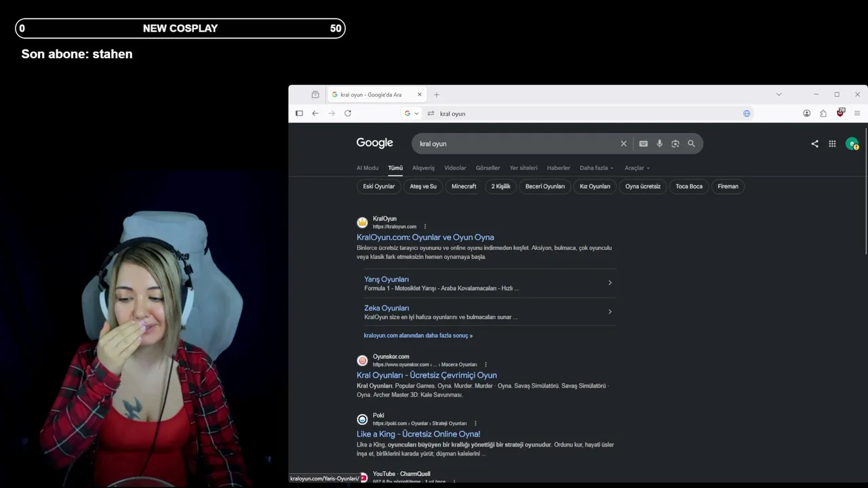
Task: Select the 'Ateş ve Su' filter chip
Action: [423, 186]
